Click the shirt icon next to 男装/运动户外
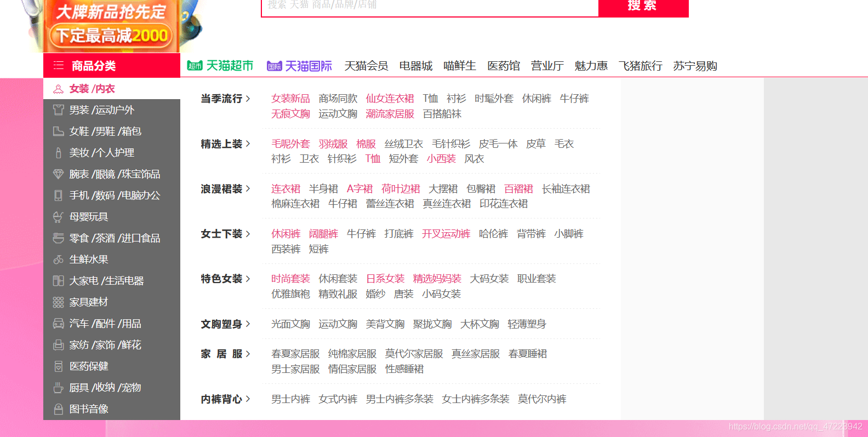Screen dimensions: 868x437 (58, 110)
